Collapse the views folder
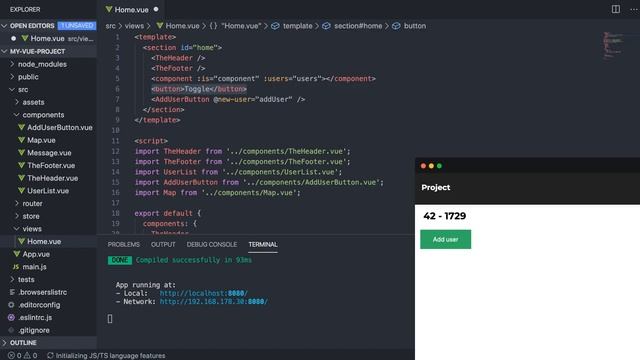Viewport: 640px width, 360px height. point(17,229)
